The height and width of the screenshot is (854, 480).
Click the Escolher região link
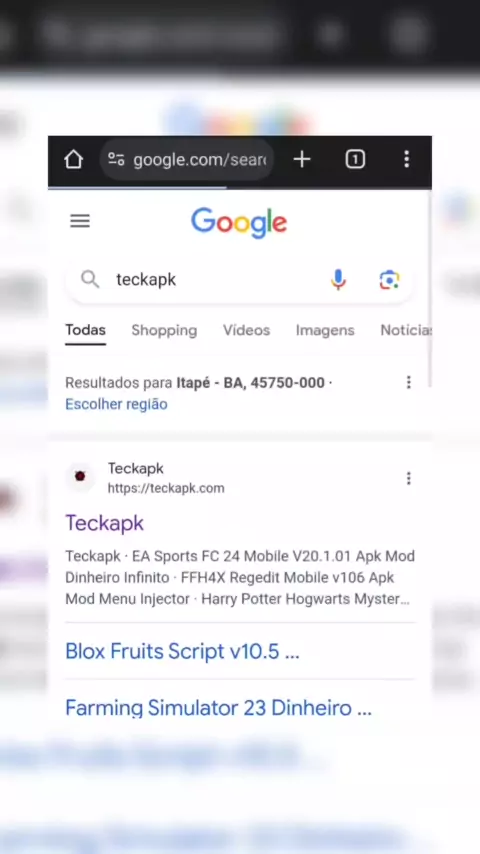116,404
